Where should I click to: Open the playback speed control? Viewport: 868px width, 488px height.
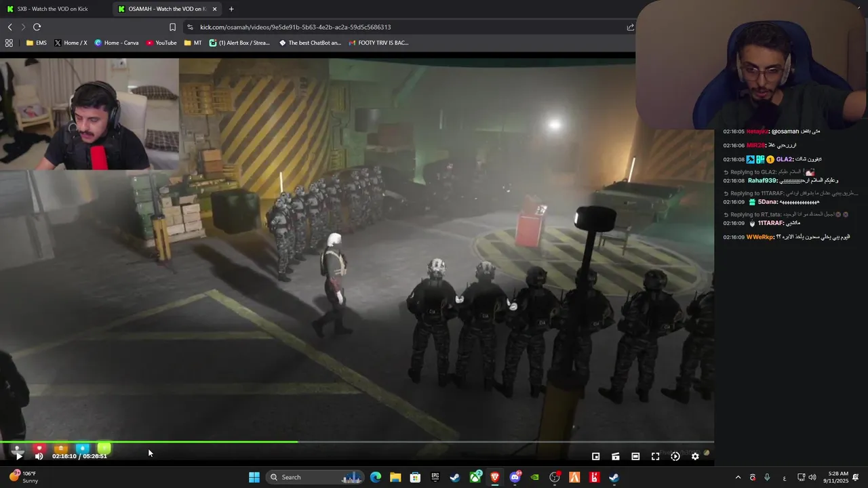pos(675,456)
